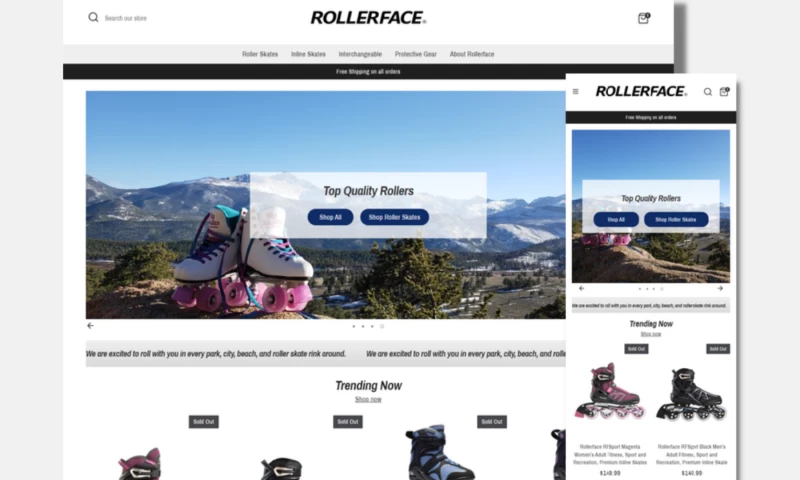
Task: Click mobile carousel right arrow
Action: [720, 288]
